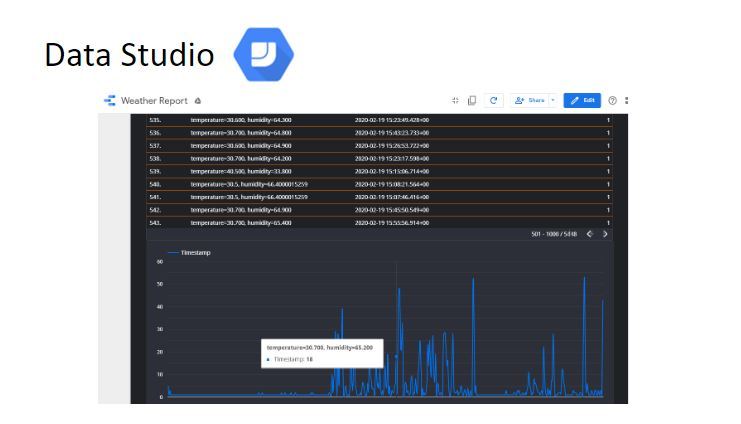This screenshot has width=741, height=424.
Task: Expand the Share dropdown arrow
Action: [553, 100]
